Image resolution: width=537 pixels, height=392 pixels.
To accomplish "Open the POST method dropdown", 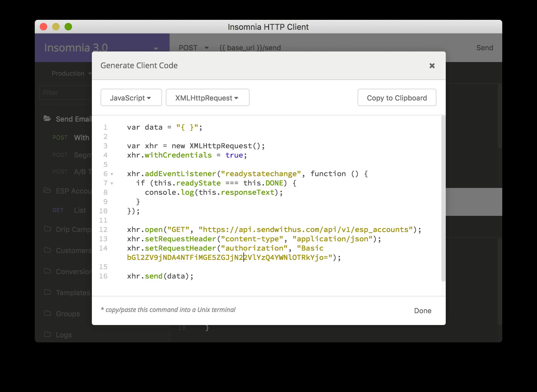I will click(x=193, y=48).
